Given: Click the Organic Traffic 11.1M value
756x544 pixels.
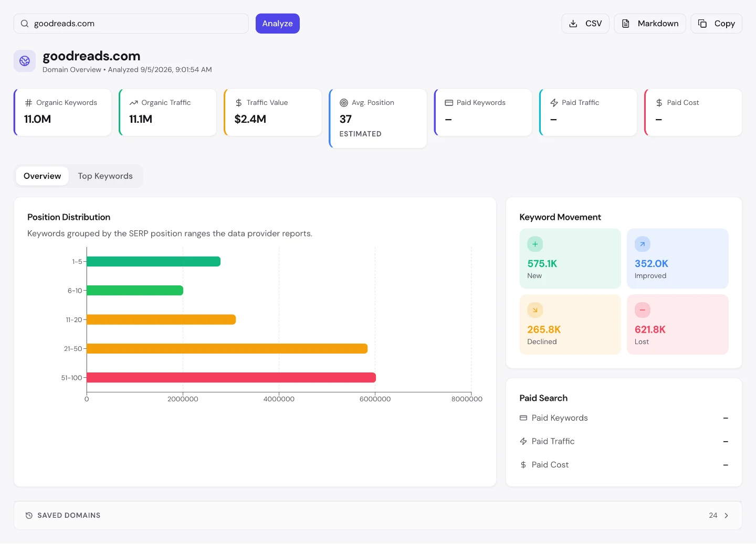Looking at the screenshot, I should 141,119.
